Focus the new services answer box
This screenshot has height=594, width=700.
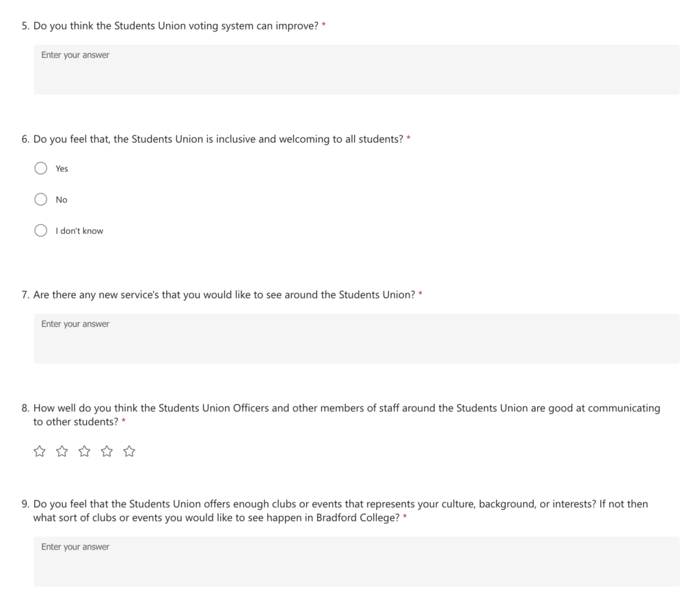[357, 339]
